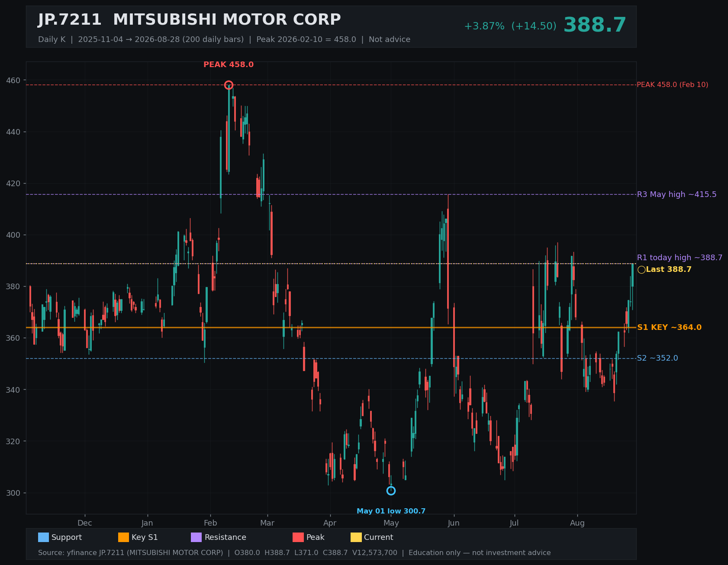
Task: Click the Dec month axis label
Action: [85, 523]
